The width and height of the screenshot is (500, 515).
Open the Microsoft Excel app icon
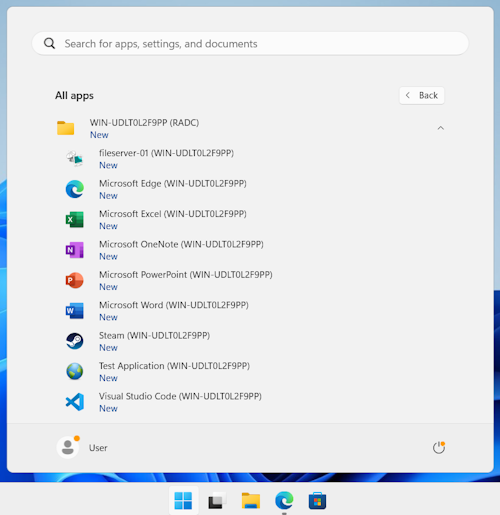(74, 219)
